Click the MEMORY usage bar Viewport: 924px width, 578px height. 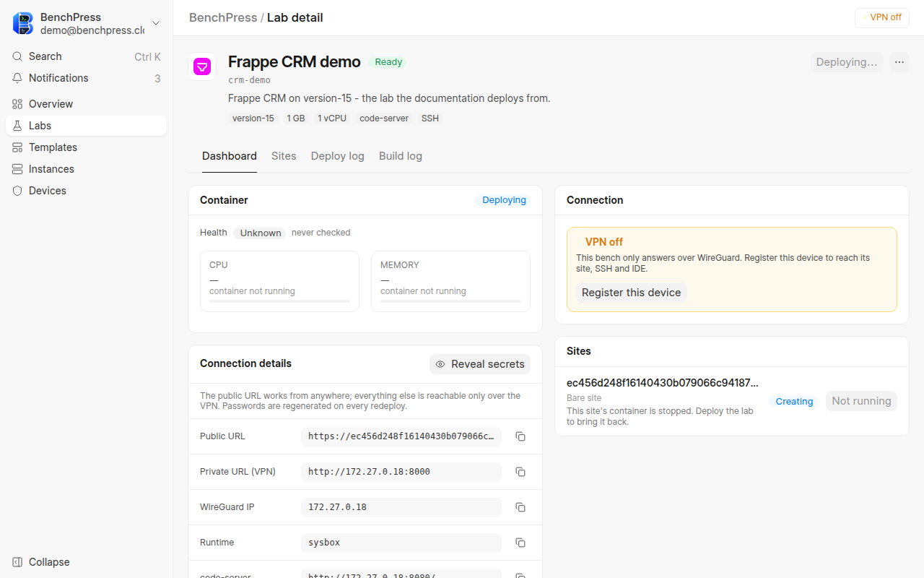[450, 301]
